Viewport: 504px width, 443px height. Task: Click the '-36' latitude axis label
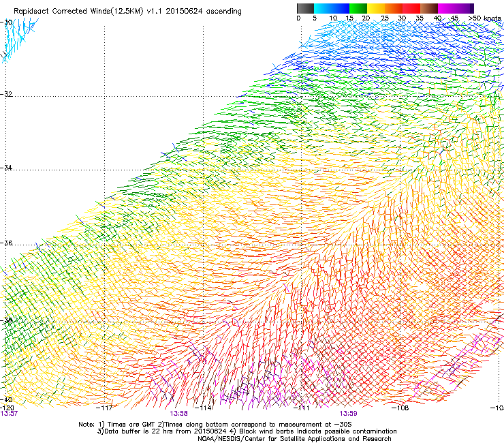click(6, 243)
